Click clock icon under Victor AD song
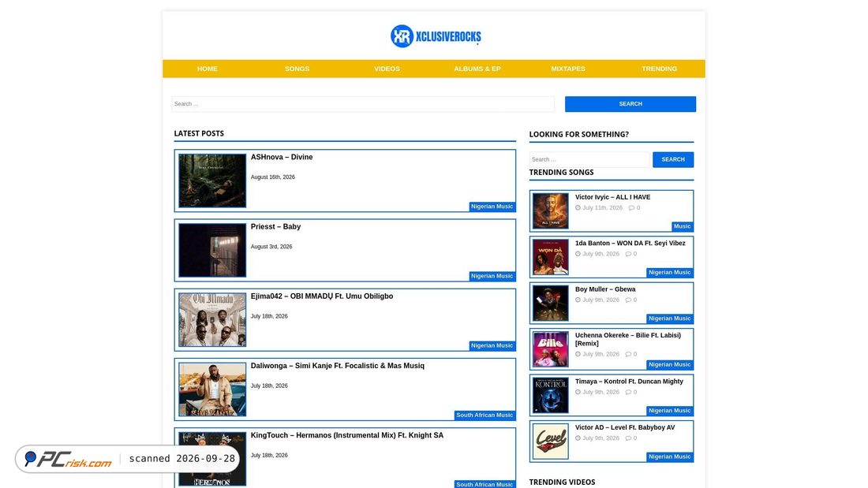 [578, 438]
